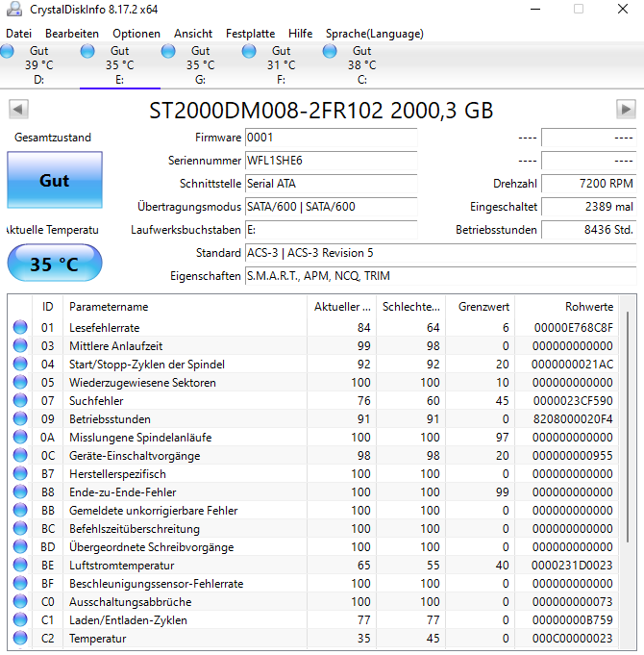Click status orb of Suchfehler row

(x=20, y=400)
